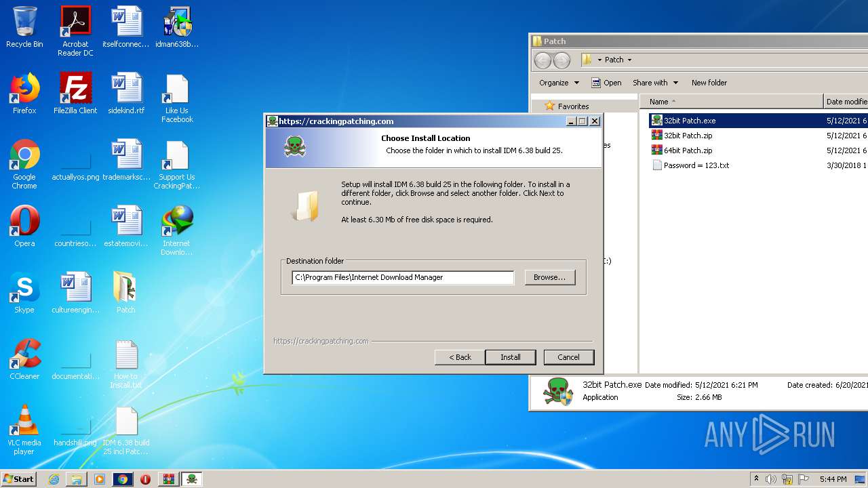Select the trademarksc Word document icon

tap(126, 160)
